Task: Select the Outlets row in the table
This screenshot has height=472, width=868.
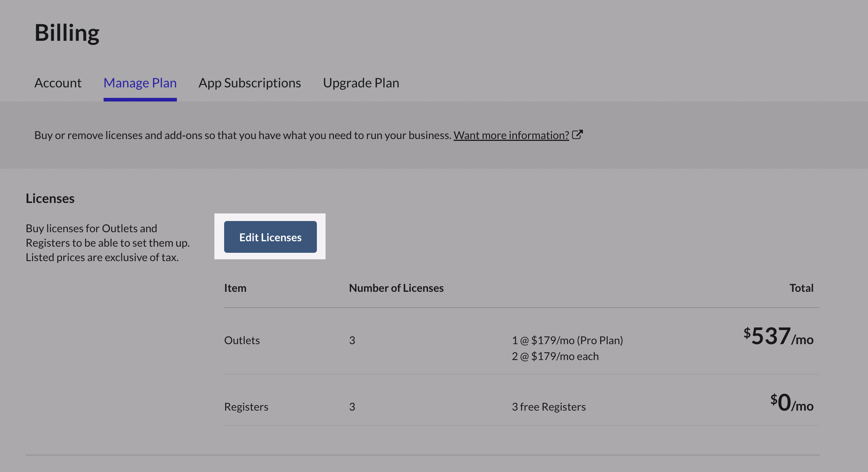Action: tap(242, 340)
